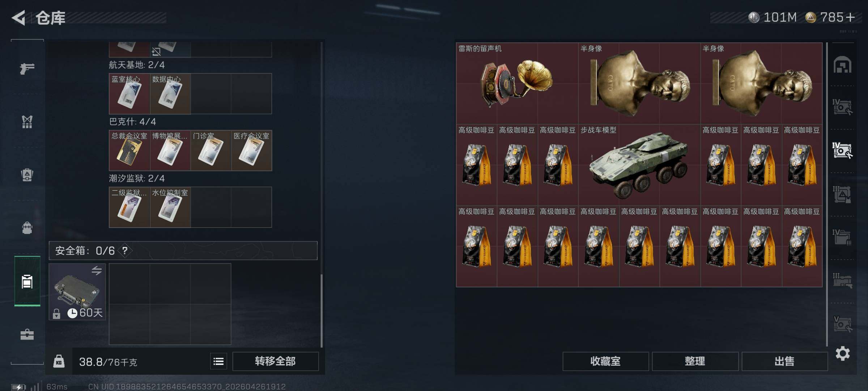
Task: Open the settings gear near 出售
Action: [x=843, y=353]
